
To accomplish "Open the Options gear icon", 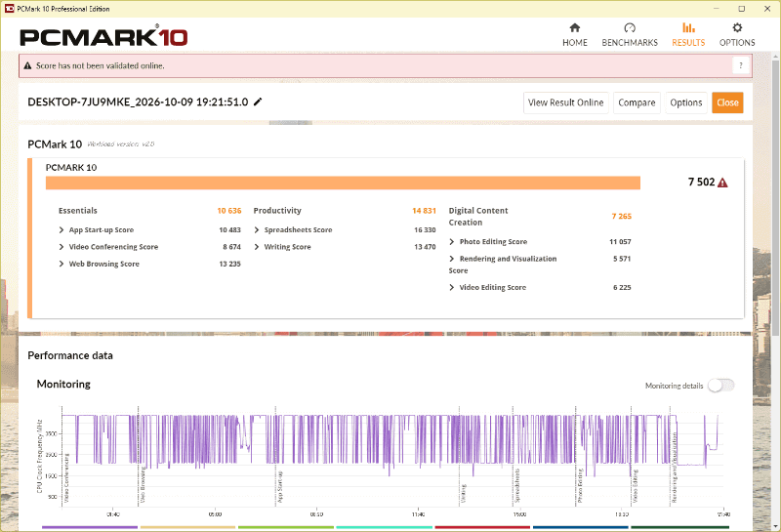I will (737, 28).
